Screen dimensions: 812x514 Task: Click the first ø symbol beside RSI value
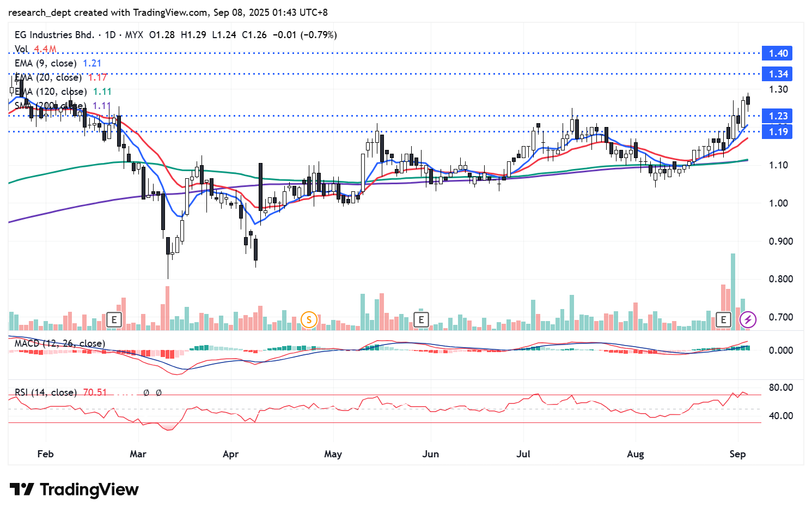click(x=146, y=392)
